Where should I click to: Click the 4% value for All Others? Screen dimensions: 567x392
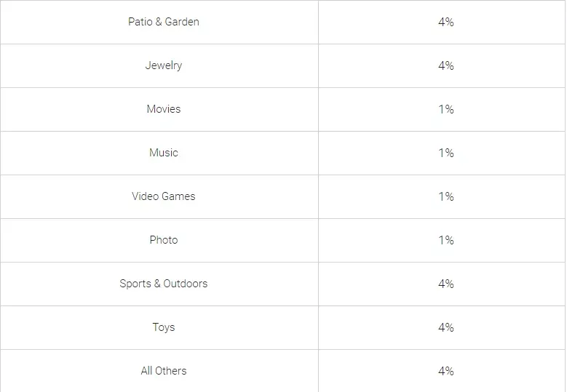click(x=446, y=371)
